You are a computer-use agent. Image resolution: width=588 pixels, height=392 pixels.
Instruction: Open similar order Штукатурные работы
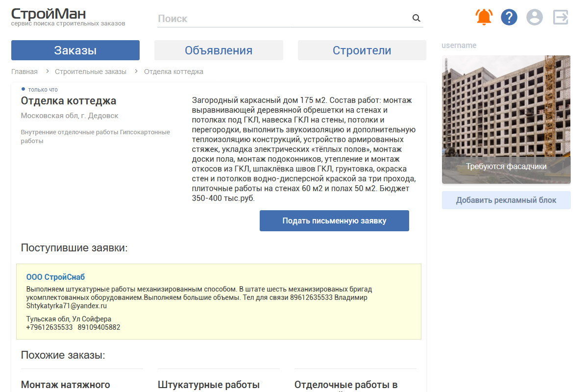209,385
